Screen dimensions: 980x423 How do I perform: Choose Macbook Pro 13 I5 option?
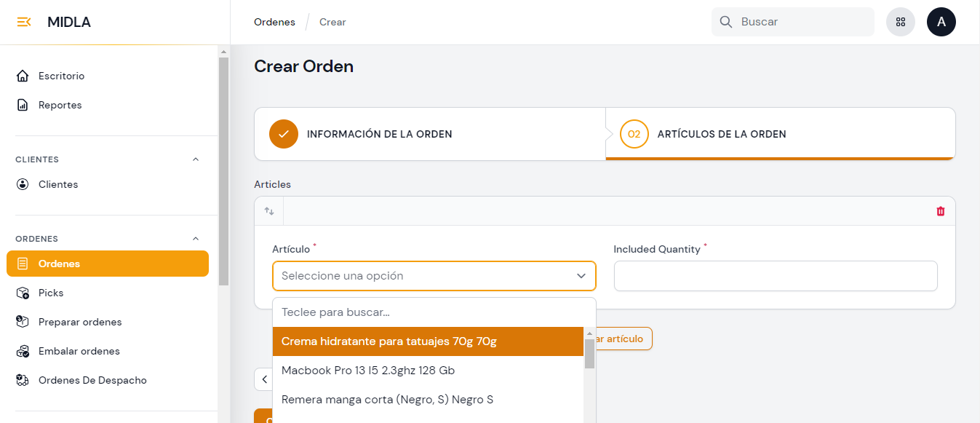click(367, 371)
